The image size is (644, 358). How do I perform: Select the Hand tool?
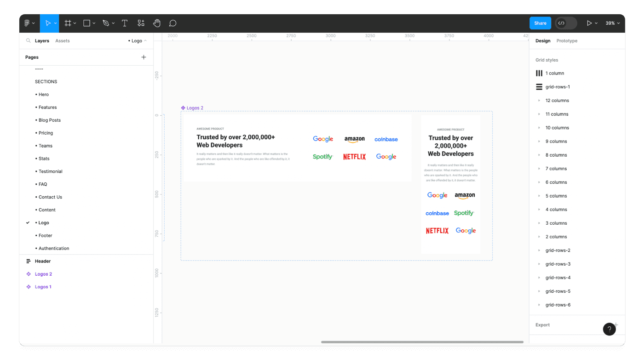pos(157,23)
